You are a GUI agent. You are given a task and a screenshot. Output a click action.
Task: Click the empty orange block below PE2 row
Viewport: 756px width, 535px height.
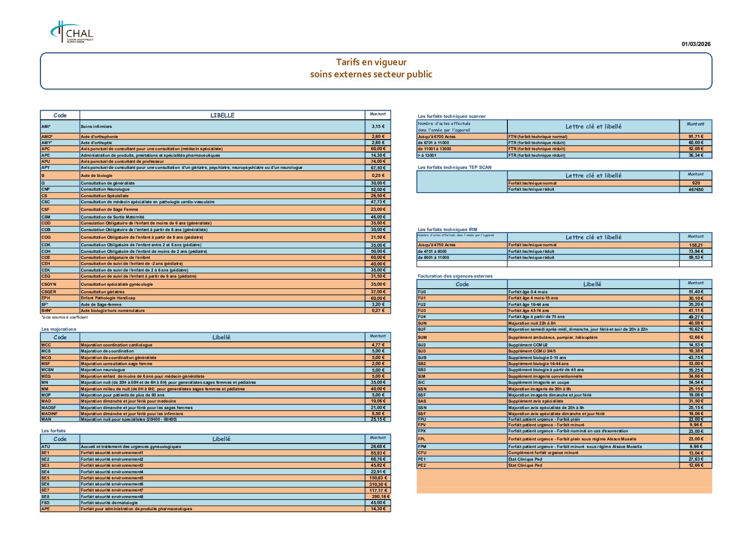(564, 481)
